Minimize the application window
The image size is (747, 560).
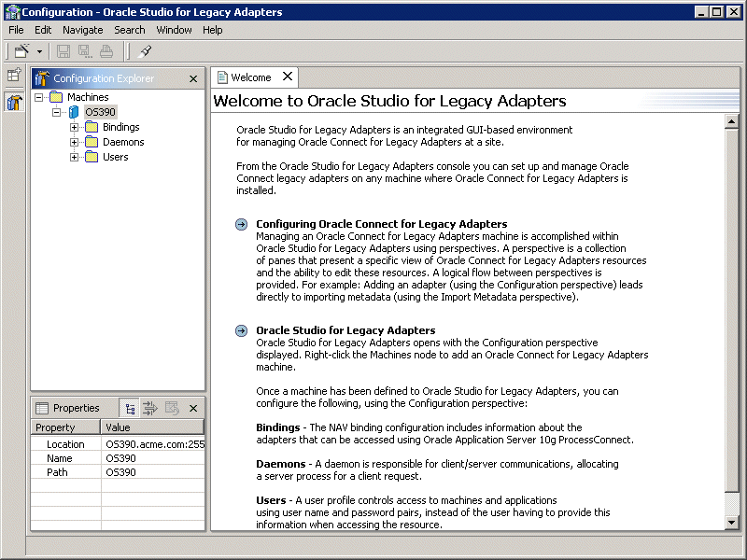tap(701, 12)
